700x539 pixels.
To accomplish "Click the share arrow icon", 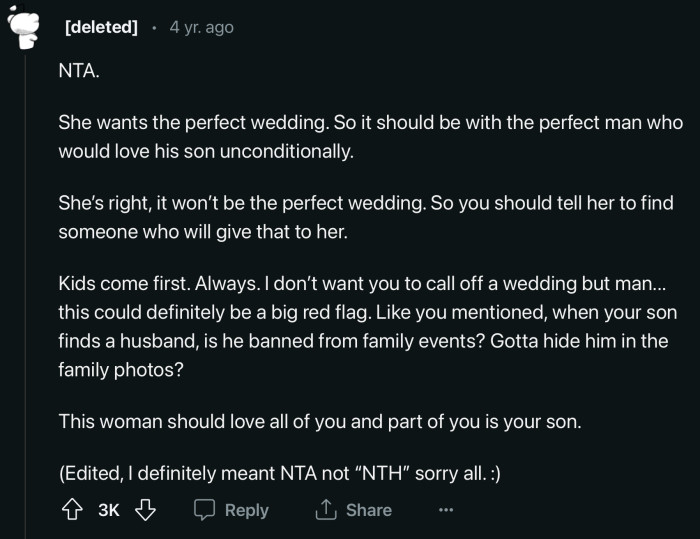I will point(327,510).
